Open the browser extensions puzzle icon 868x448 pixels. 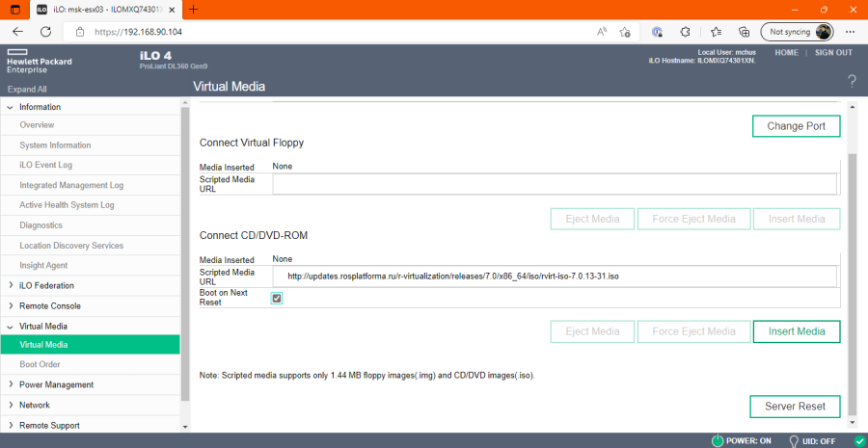pos(686,31)
